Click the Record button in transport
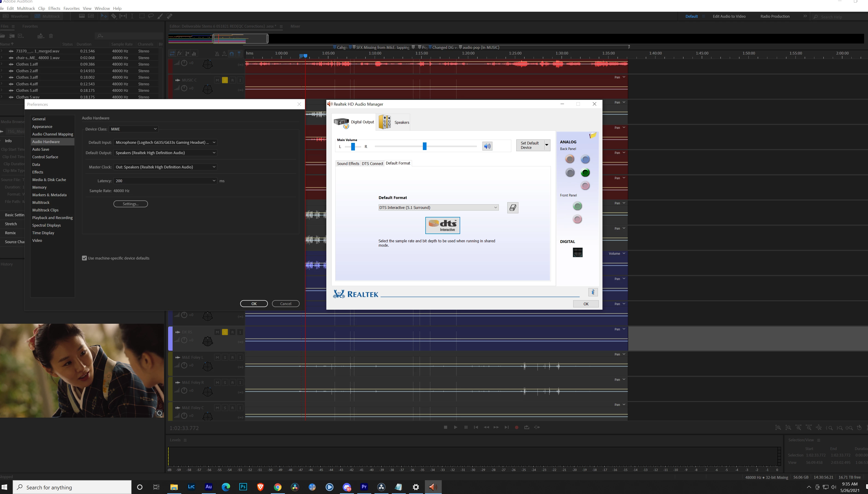Screen dimensions: 868x494 click(517, 428)
